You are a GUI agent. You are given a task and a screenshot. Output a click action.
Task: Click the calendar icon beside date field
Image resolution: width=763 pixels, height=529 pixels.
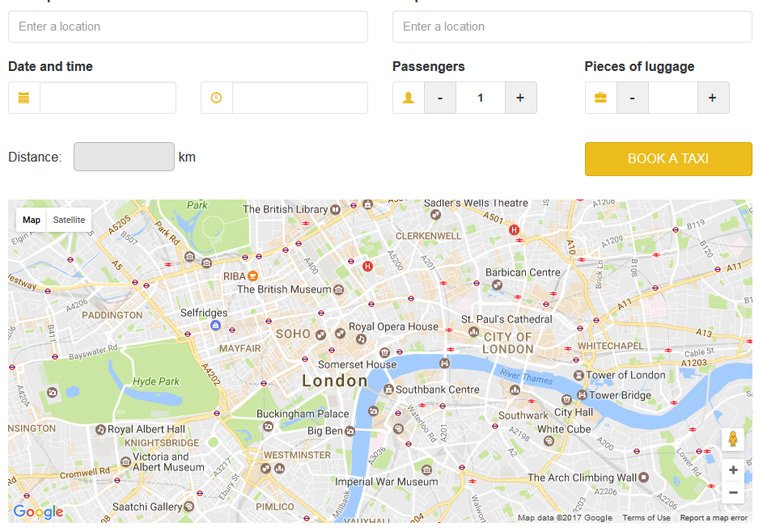(24, 98)
